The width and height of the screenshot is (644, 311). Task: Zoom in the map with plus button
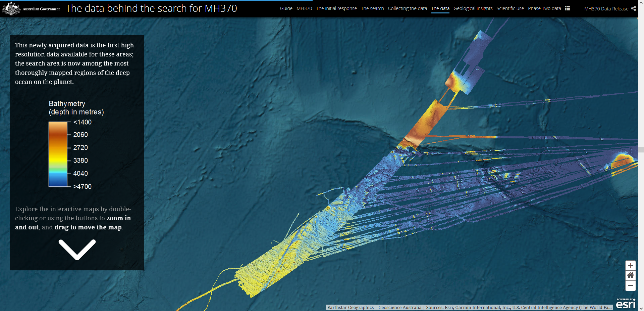point(631,265)
